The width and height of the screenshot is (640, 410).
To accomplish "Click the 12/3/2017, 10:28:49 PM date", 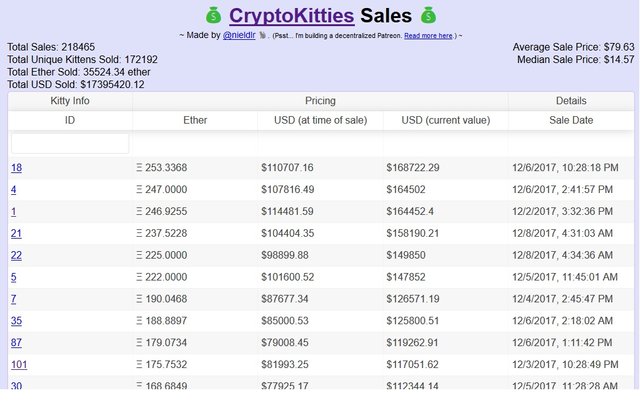I will [565, 365].
